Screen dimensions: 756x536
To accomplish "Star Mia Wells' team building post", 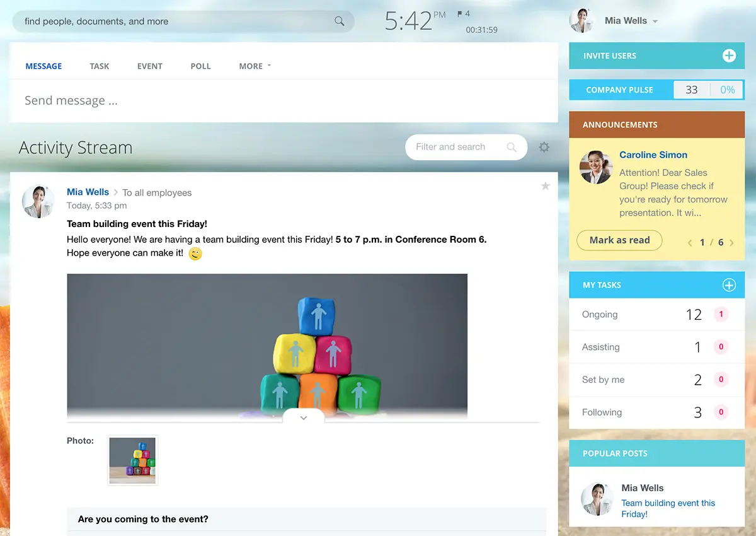I will (x=546, y=186).
